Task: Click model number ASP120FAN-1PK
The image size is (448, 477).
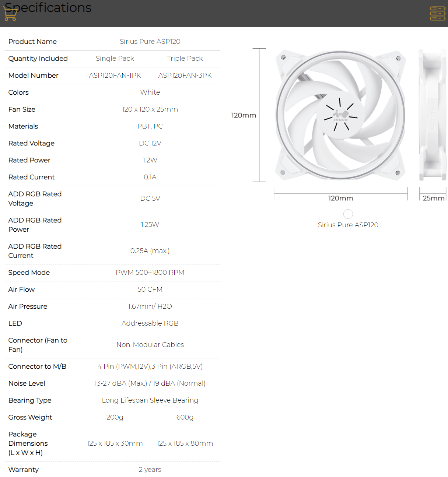Action: coord(115,76)
